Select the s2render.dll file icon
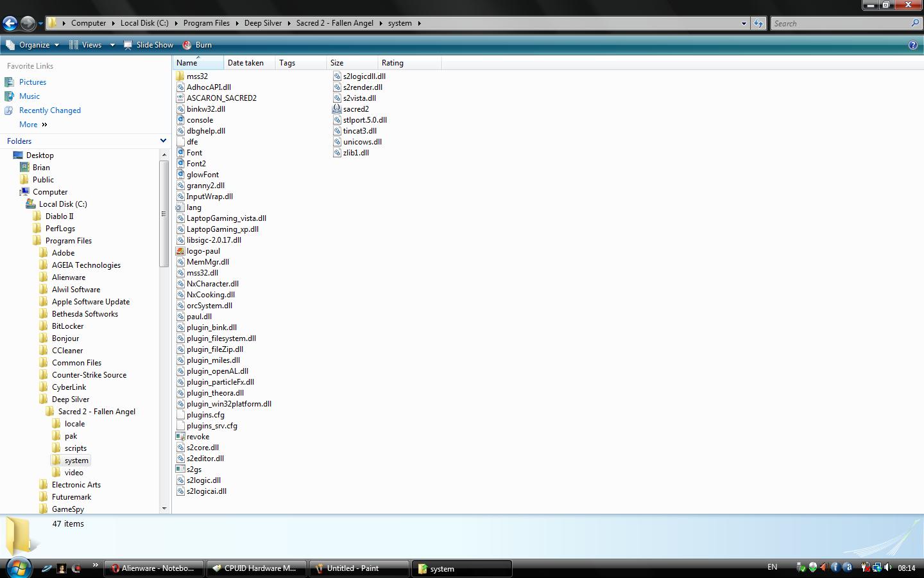This screenshot has height=578, width=924. pyautogui.click(x=337, y=87)
